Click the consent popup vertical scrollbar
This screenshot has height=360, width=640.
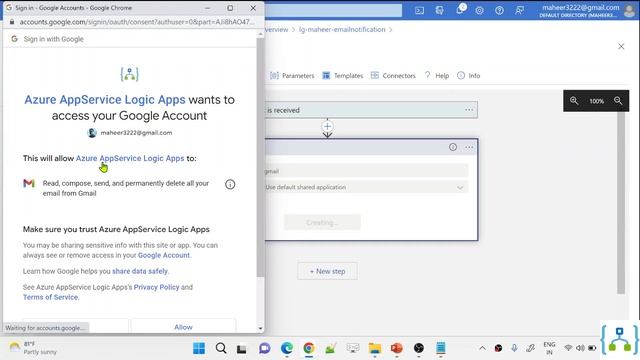point(260,157)
